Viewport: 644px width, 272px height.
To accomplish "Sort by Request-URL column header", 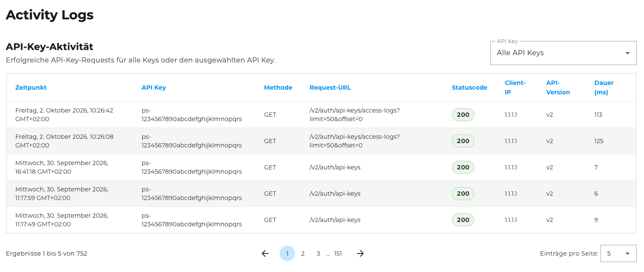I will click(x=330, y=88).
